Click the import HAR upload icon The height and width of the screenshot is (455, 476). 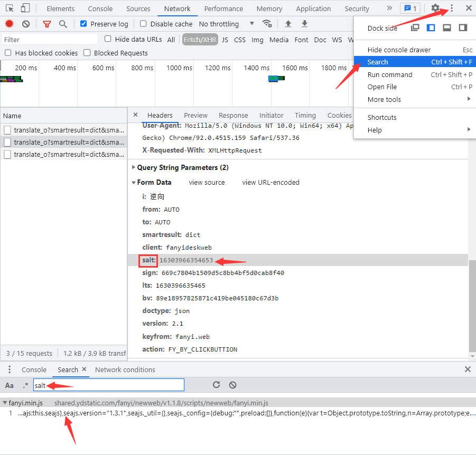(x=288, y=24)
